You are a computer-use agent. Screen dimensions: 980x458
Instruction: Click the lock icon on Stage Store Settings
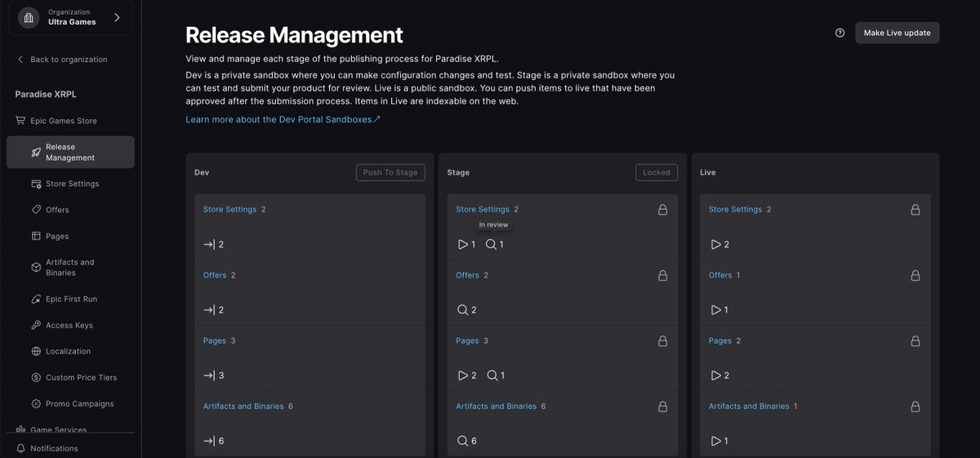point(662,210)
